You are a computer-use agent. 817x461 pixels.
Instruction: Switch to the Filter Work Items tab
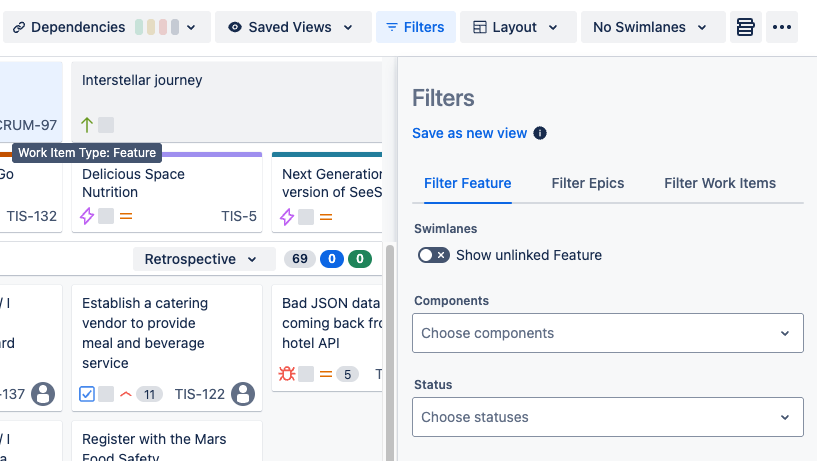(720, 183)
